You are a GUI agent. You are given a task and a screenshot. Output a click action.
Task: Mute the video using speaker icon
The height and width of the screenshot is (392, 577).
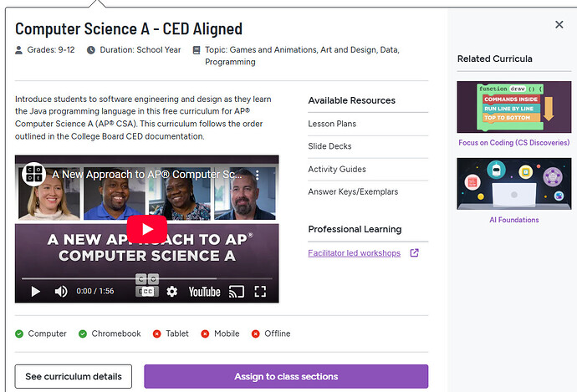(61, 292)
